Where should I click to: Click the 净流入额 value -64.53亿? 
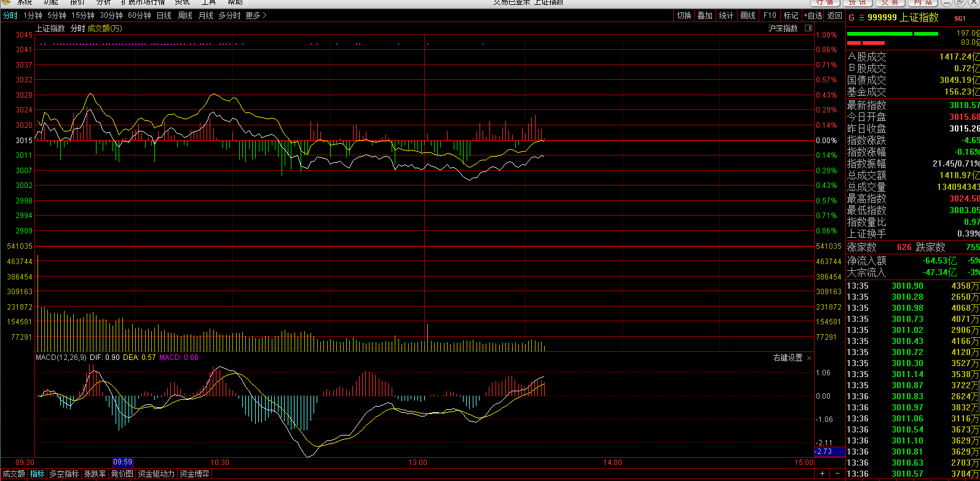[x=939, y=260]
